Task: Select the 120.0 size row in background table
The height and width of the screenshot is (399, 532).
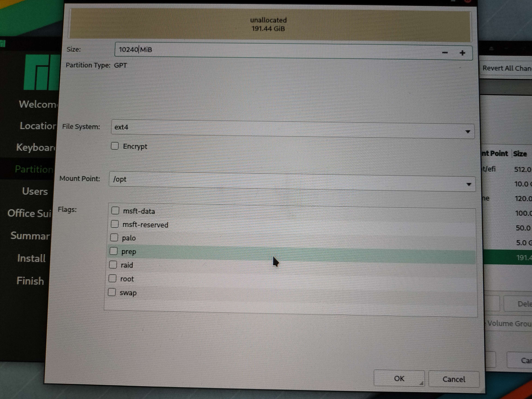Action: (x=507, y=198)
